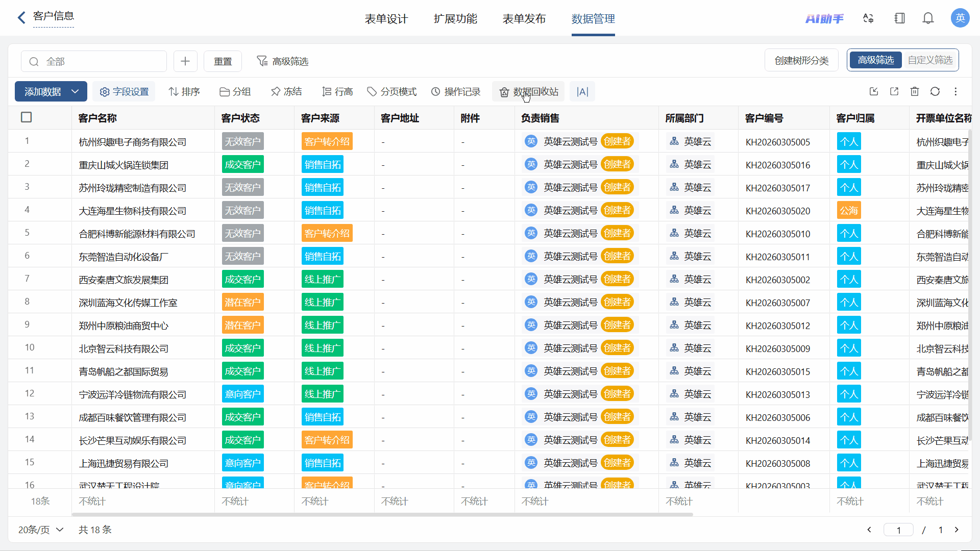Click 杭州织趣电子商务有限公司 customer name
Screen dimensions: 980x551
click(x=133, y=142)
